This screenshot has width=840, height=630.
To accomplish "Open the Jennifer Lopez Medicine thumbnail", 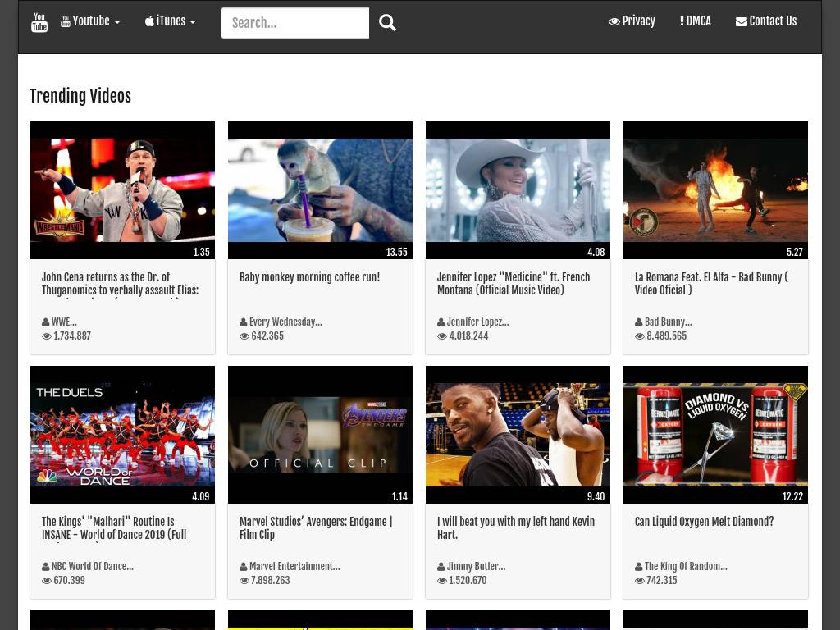I will click(x=518, y=190).
